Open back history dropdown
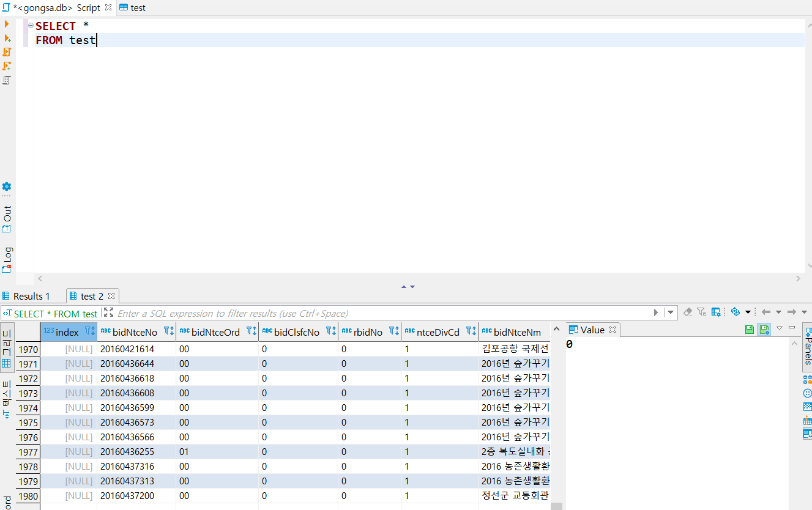 coord(778,312)
